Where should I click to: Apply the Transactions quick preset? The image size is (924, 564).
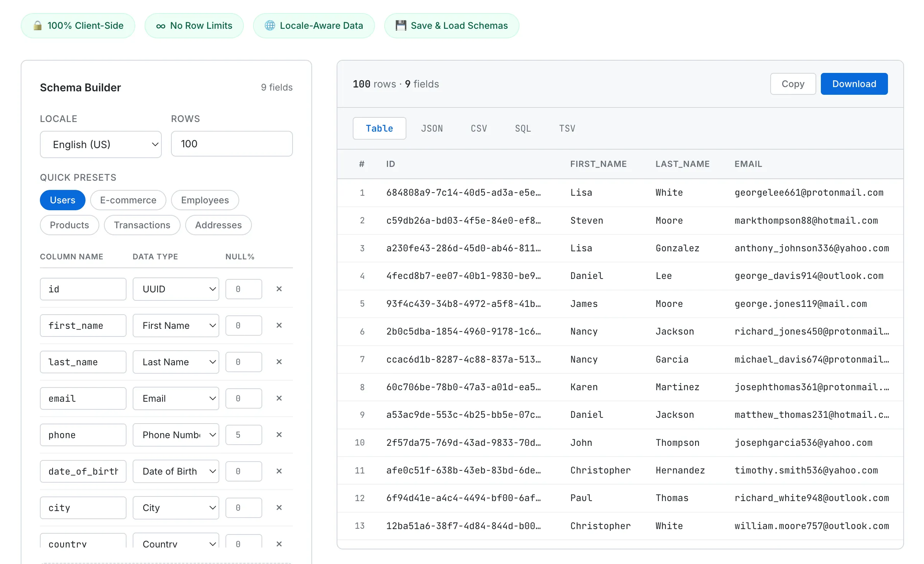coord(142,225)
